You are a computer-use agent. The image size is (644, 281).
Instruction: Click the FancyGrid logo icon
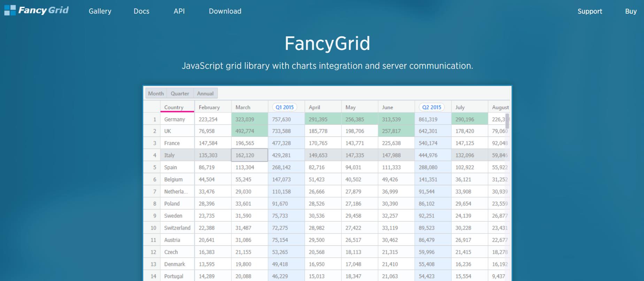(x=10, y=10)
